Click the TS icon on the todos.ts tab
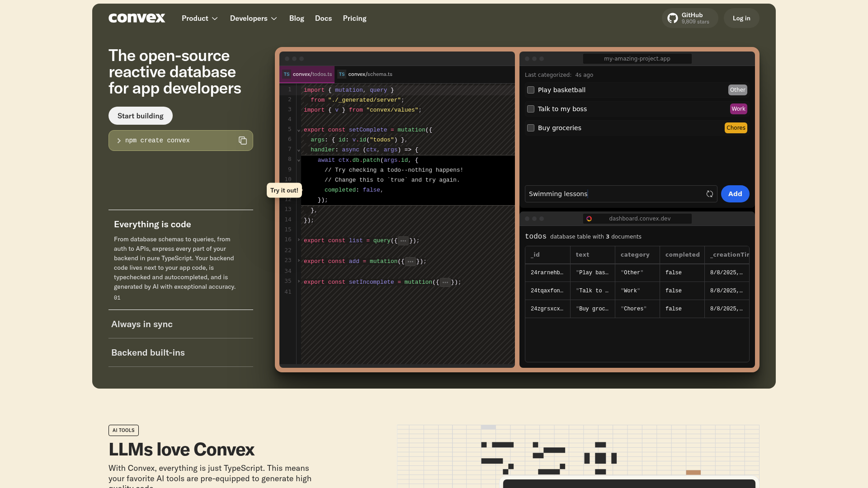This screenshot has width=868, height=488. [287, 74]
